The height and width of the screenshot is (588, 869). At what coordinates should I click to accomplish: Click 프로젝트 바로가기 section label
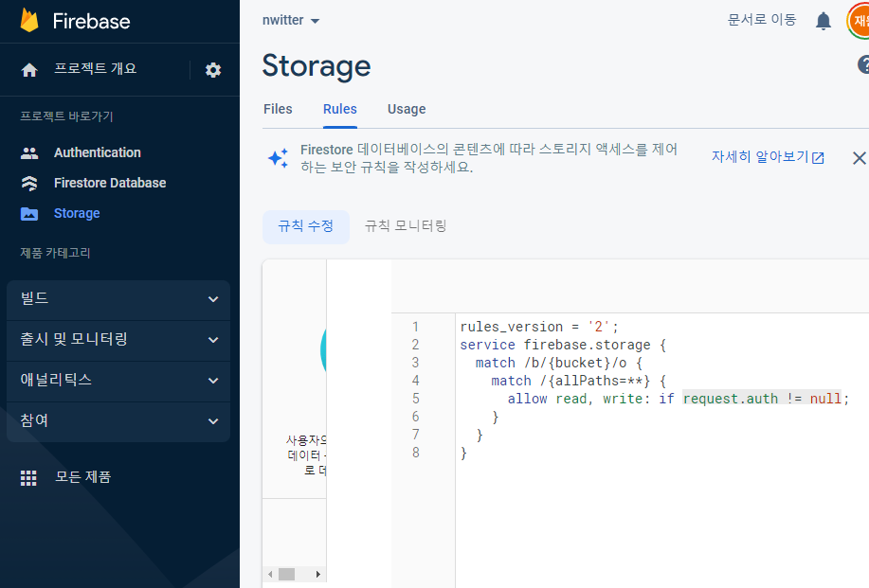[x=66, y=116]
